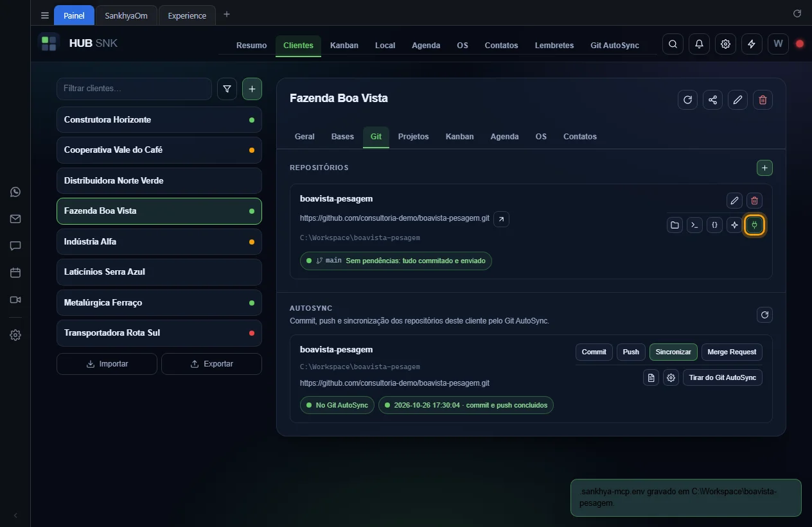812x527 pixels.
Task: Open the Resumo section in top navigation
Action: tap(251, 46)
